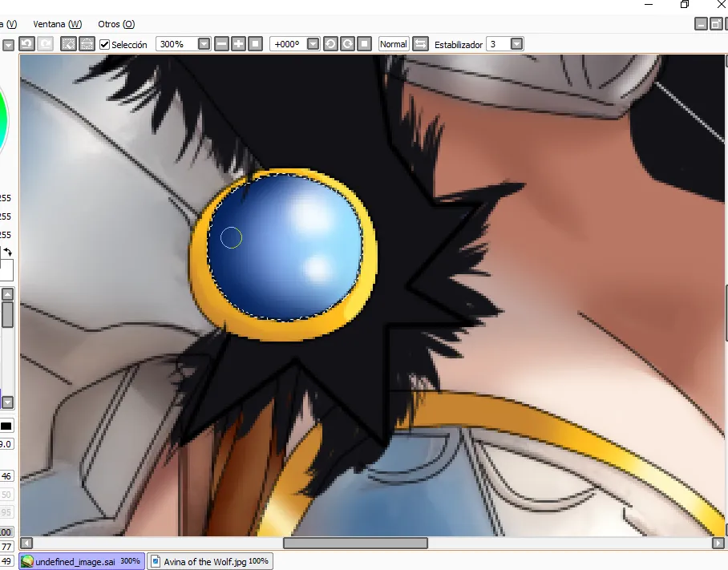Click the left panel scroll-down arrow
728x570 pixels.
[8, 402]
